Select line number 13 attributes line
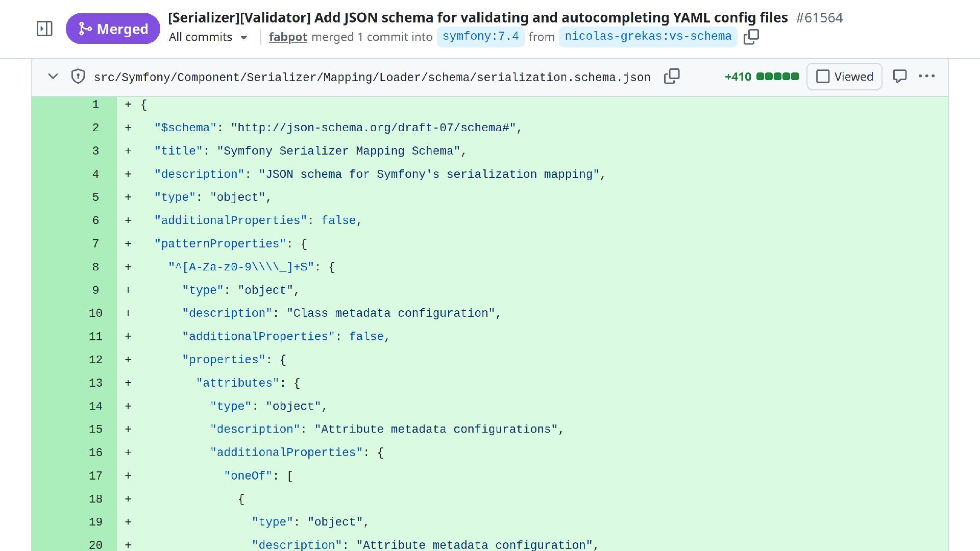This screenshot has width=980, height=551. coord(95,383)
